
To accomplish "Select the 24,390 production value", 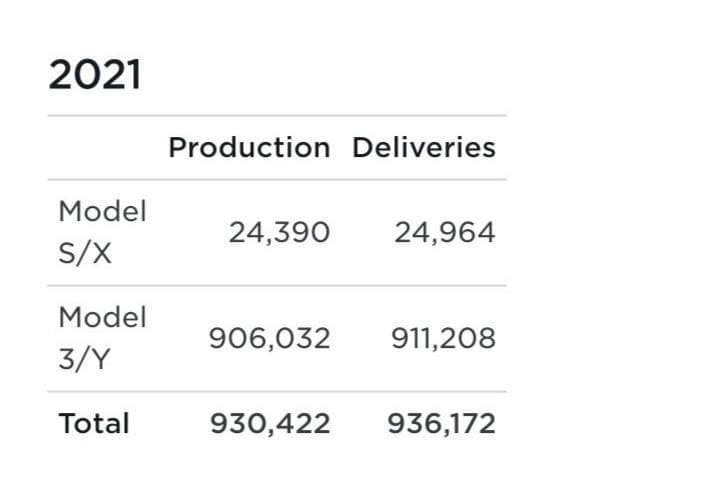I will click(278, 233).
